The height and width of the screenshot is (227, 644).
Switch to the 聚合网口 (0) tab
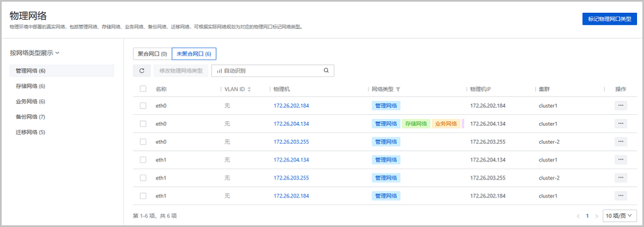pyautogui.click(x=152, y=54)
